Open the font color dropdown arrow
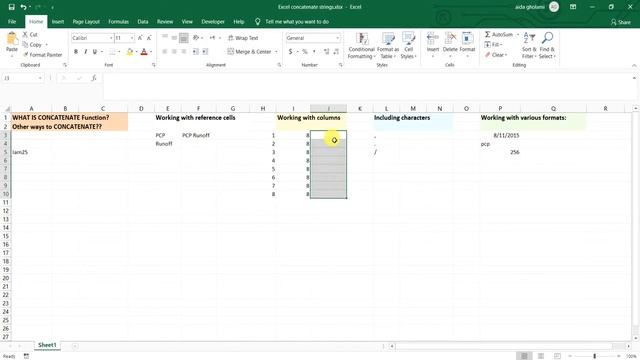This screenshot has width=640, height=360. 151,52
